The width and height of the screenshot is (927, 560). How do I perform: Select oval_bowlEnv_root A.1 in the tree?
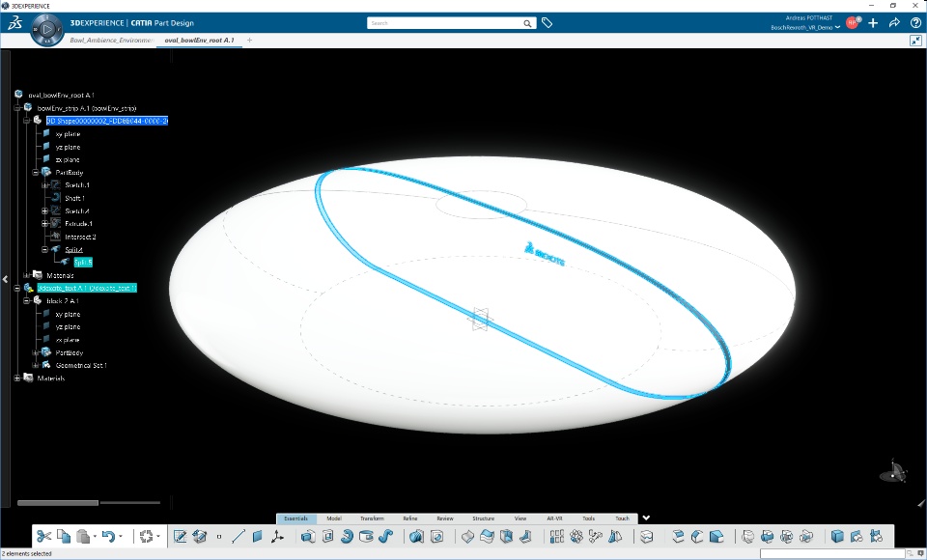(62, 95)
